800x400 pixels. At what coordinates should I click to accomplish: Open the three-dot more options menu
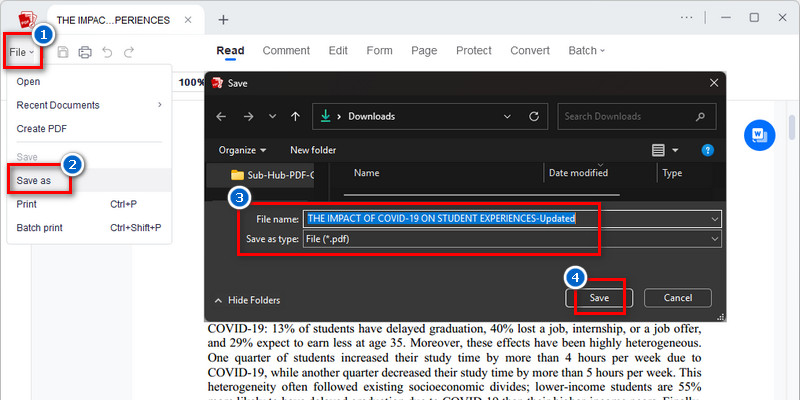687,18
